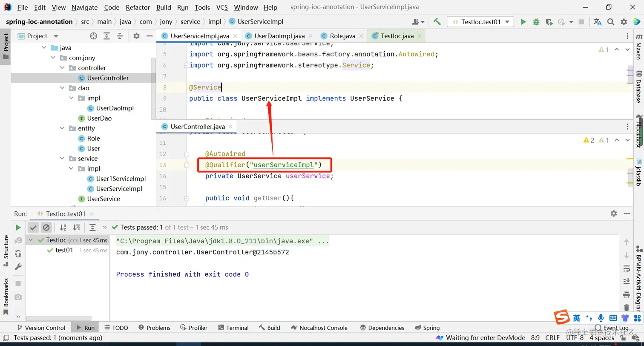Collapse the TestIoc node in test results
This screenshot has height=346, width=644.
coord(31,240)
